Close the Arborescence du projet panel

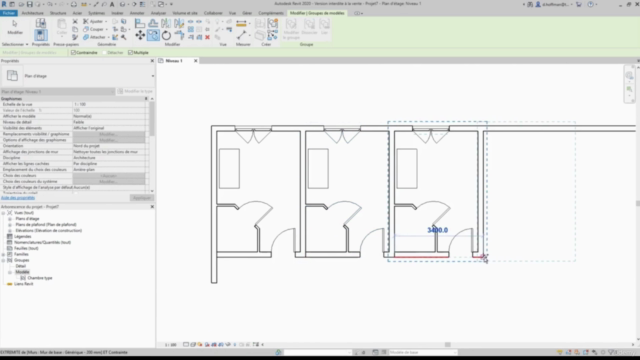coord(152,207)
